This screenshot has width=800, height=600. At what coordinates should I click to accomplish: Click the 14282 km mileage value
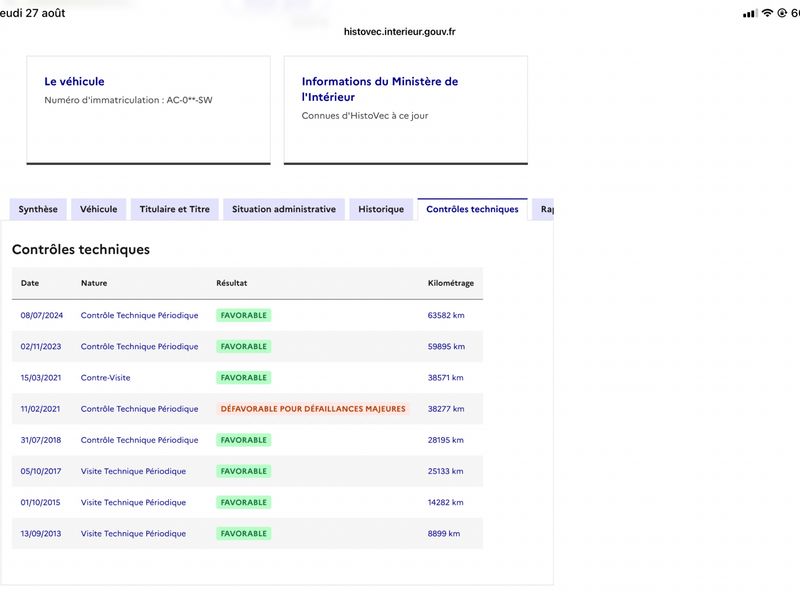point(445,502)
